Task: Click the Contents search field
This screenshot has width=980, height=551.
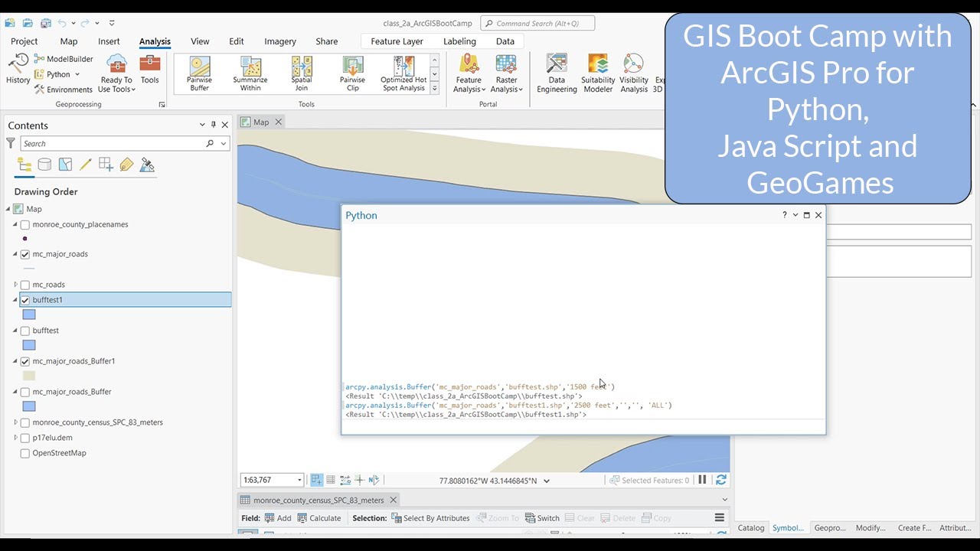Action: [x=112, y=143]
